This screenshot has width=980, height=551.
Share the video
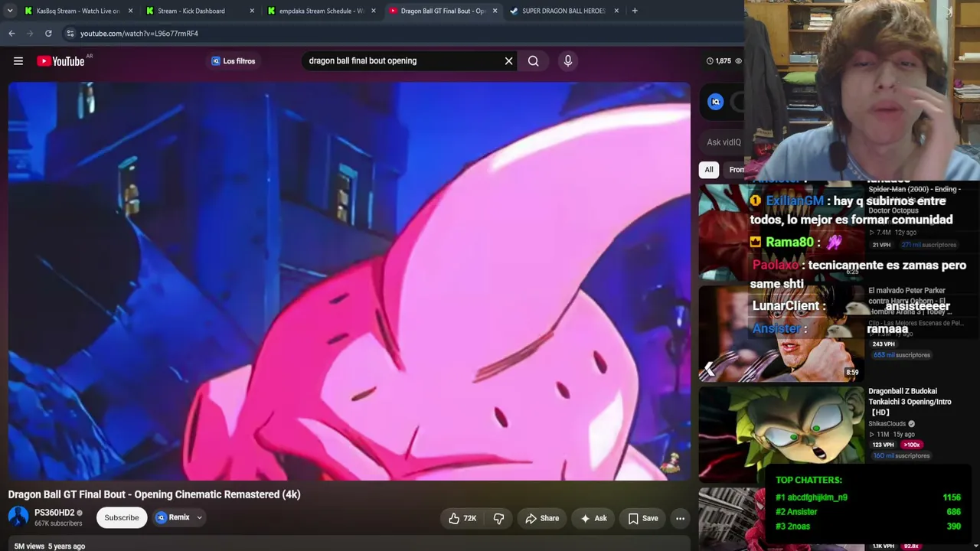(542, 518)
